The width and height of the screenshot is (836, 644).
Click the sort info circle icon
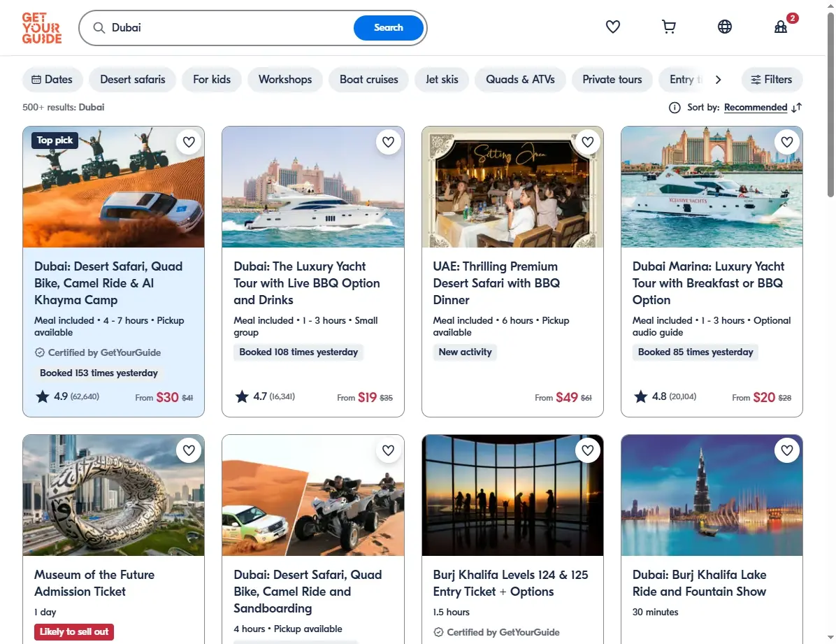[675, 108]
